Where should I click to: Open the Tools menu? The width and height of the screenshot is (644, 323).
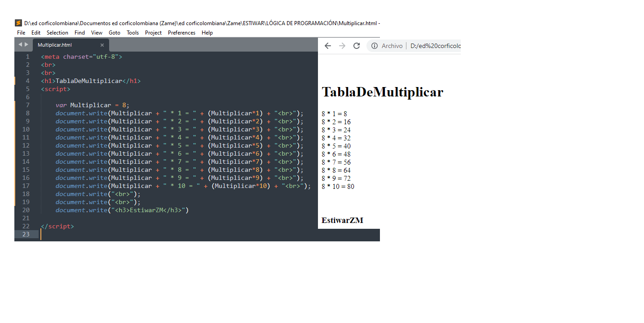coord(132,33)
